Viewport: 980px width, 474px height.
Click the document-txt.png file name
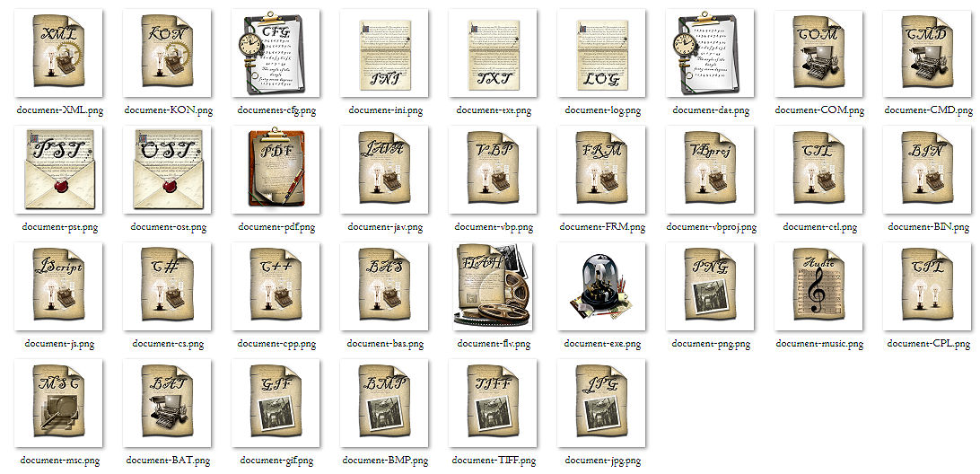(494, 110)
